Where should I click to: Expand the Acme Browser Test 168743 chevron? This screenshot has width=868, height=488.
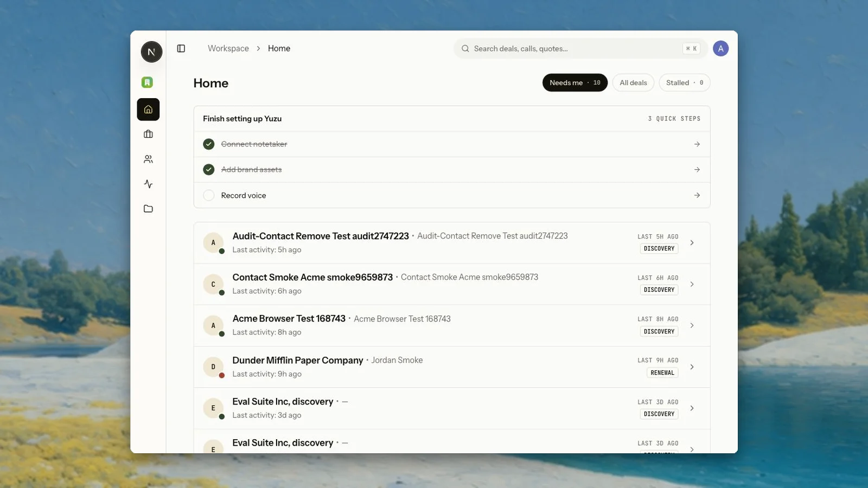coord(692,325)
